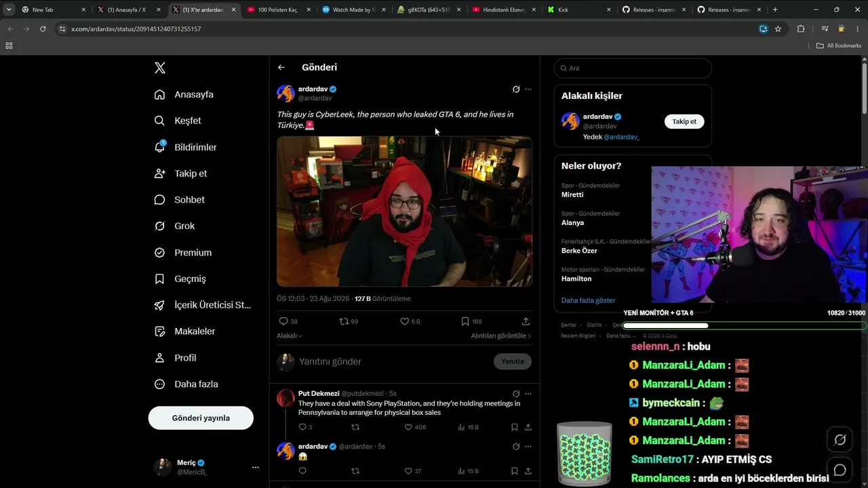
Task: Open floating messages chat button
Action: point(840,470)
